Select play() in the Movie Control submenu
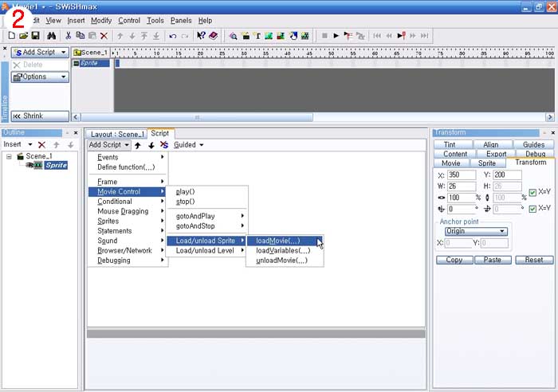The image size is (558, 392). [x=207, y=192]
